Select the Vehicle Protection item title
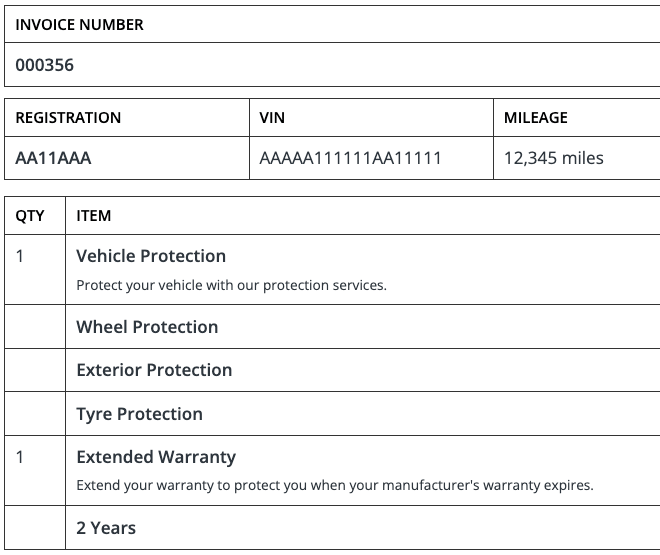This screenshot has height=555, width=660. [x=151, y=256]
